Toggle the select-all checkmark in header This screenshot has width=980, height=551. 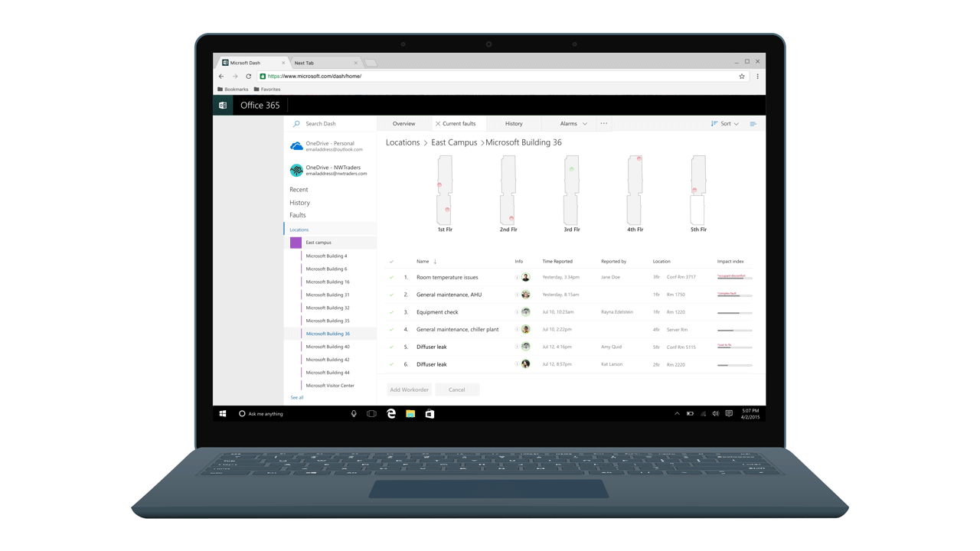click(391, 262)
